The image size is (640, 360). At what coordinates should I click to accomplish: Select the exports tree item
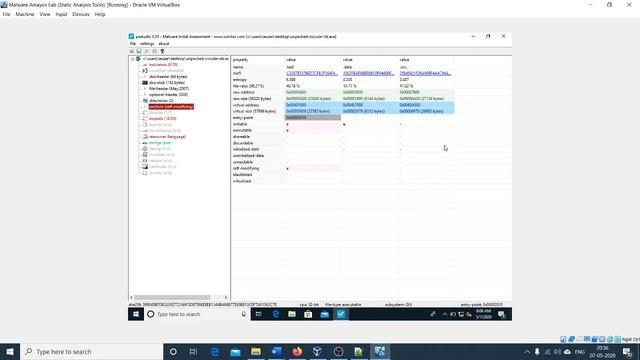[160, 125]
